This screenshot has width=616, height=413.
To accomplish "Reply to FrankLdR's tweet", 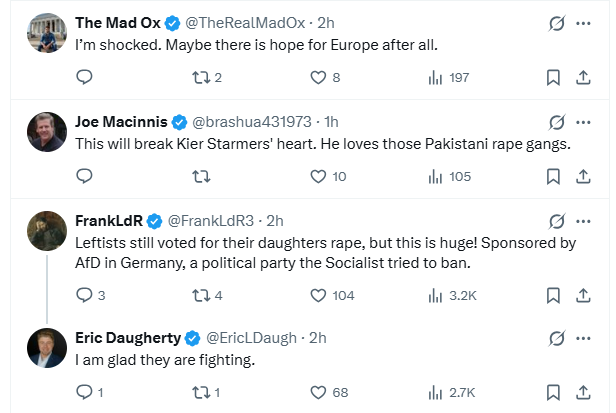I will pos(84,295).
